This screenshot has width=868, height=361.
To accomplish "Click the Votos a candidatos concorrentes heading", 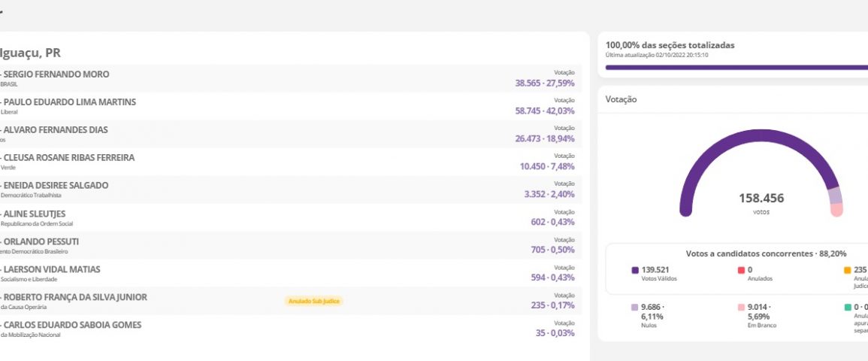I will click(765, 254).
